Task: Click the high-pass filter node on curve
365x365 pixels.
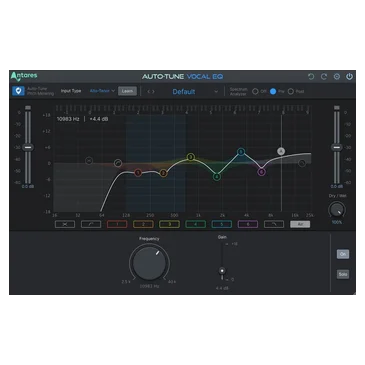Action: click(x=118, y=163)
